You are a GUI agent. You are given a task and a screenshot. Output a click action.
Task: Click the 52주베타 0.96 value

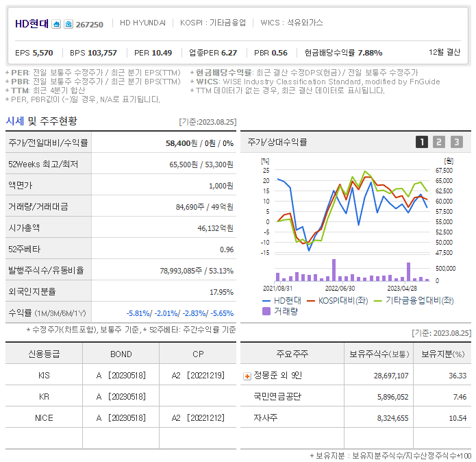(227, 250)
